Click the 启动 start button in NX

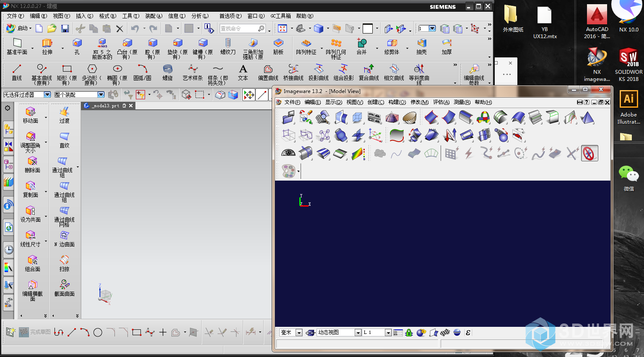pyautogui.click(x=19, y=28)
